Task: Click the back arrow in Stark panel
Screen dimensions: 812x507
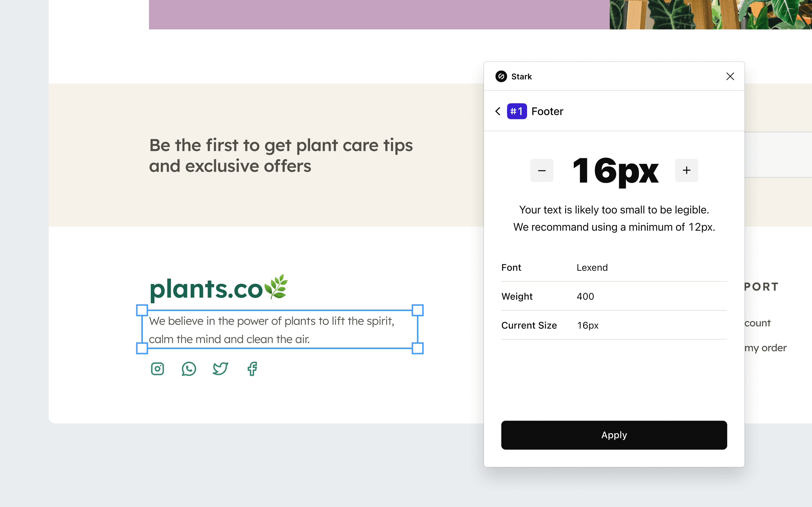Action: (498, 111)
